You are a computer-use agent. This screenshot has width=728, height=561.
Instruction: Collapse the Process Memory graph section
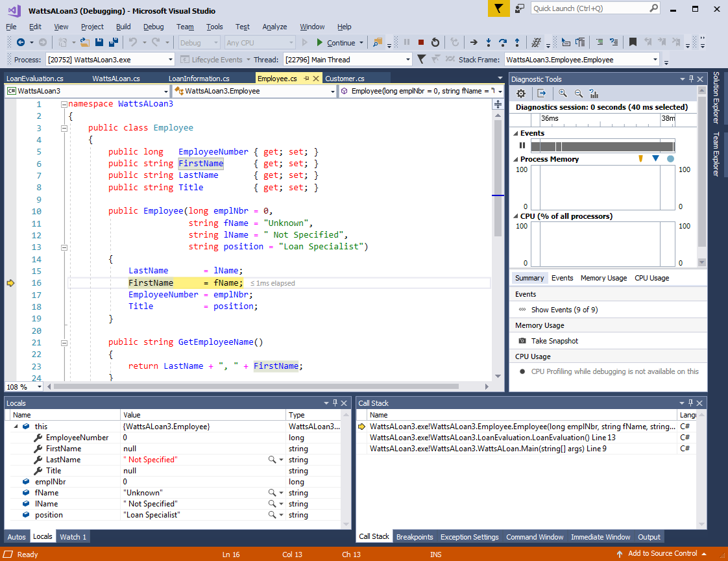pyautogui.click(x=516, y=159)
